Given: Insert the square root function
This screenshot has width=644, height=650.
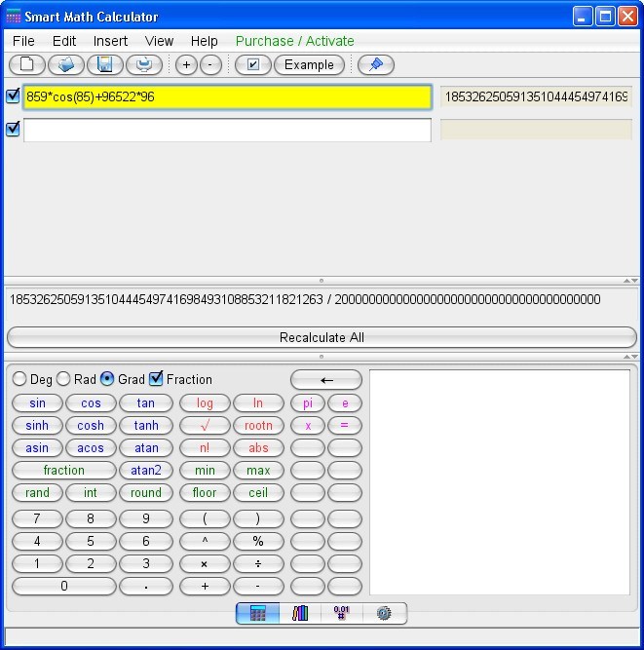Looking at the screenshot, I should [205, 425].
